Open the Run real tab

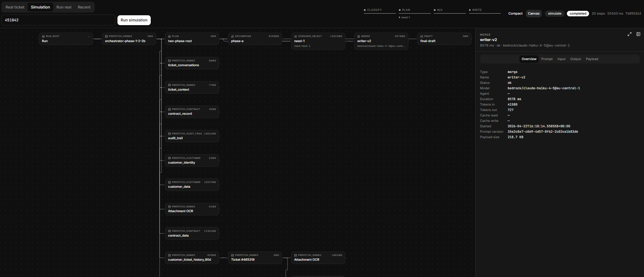(64, 7)
